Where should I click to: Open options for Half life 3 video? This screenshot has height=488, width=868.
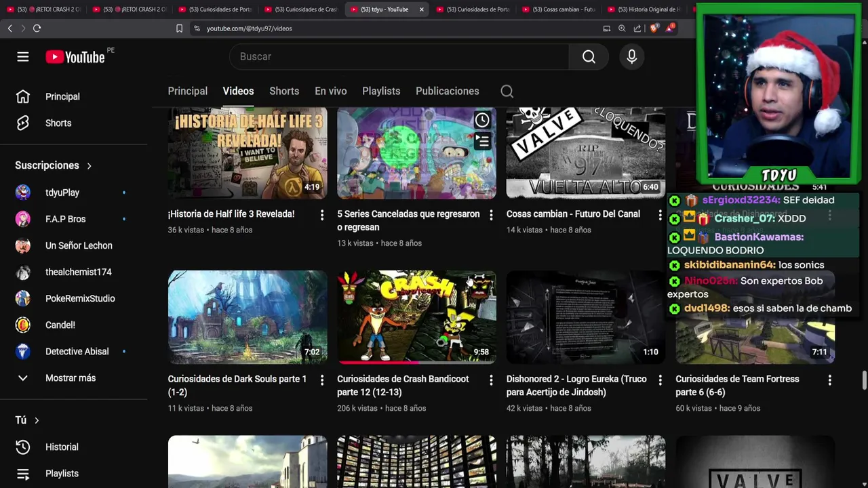pyautogui.click(x=322, y=215)
